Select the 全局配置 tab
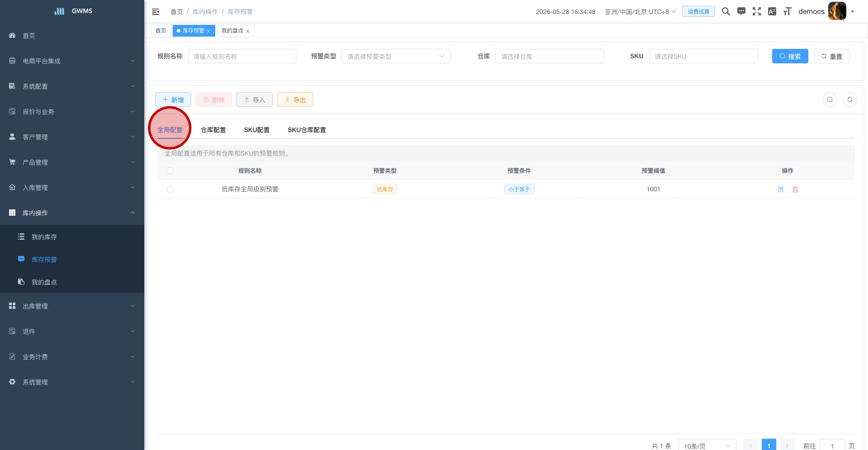The height and width of the screenshot is (450, 868). pos(170,130)
